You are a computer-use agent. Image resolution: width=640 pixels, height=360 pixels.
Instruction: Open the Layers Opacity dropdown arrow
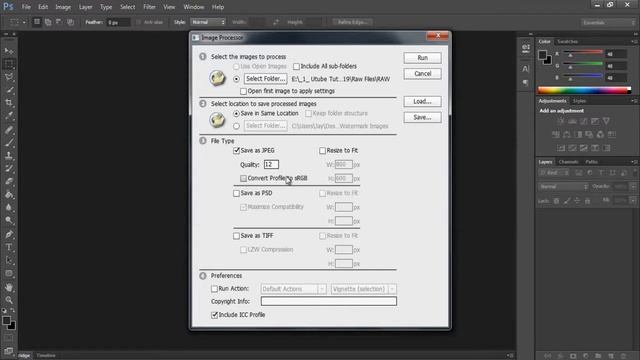[633, 187]
